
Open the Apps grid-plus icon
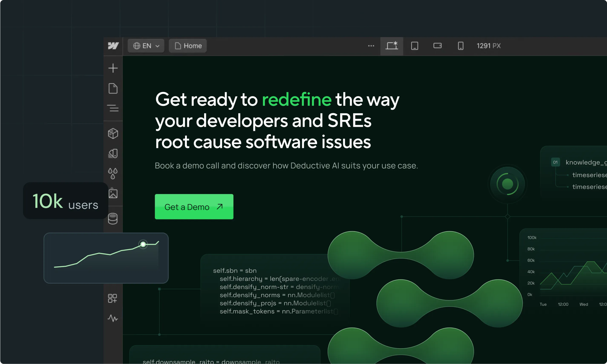113,299
